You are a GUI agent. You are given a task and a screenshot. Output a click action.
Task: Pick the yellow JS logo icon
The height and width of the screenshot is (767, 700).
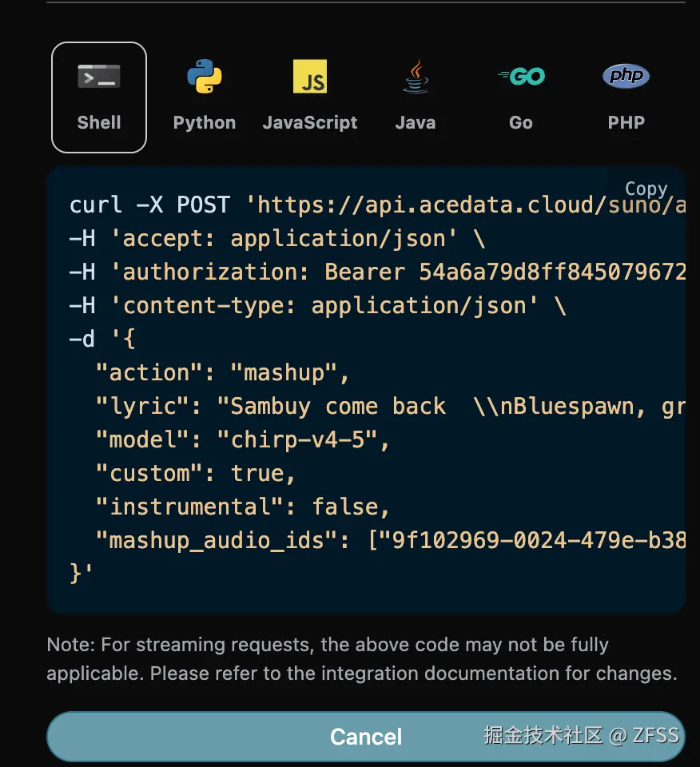pos(310,77)
